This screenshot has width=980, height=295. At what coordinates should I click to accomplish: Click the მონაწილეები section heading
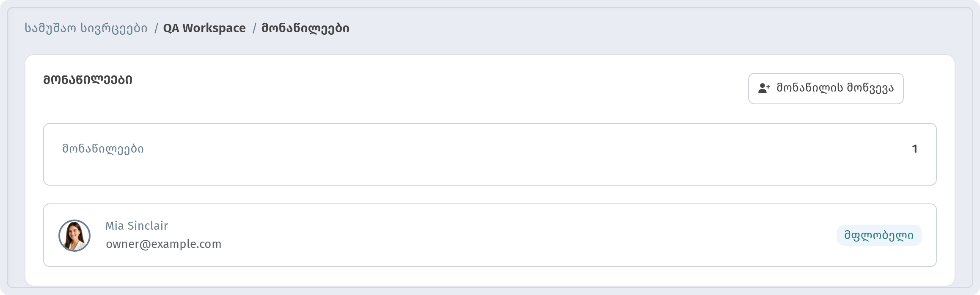coord(88,80)
